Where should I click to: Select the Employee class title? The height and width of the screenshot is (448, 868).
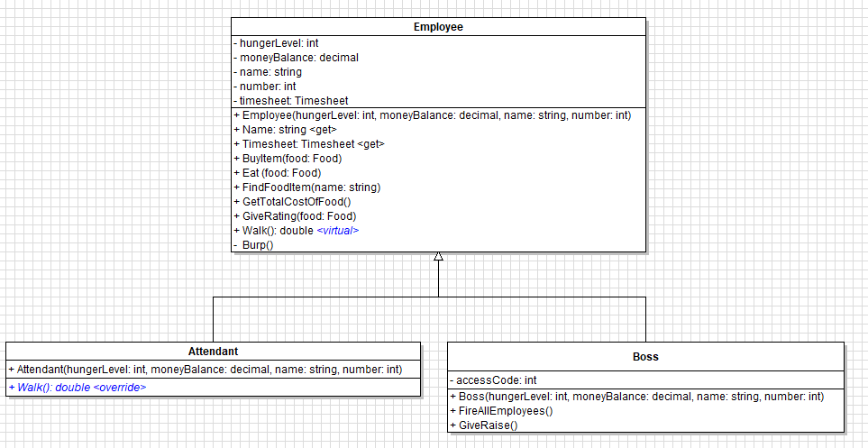(438, 27)
